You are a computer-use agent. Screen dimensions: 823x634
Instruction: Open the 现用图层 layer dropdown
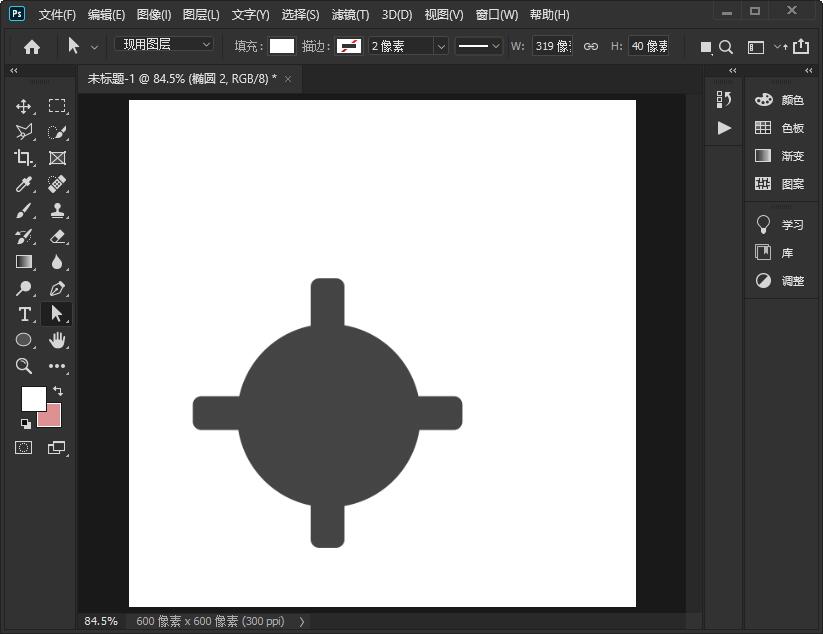[x=165, y=45]
